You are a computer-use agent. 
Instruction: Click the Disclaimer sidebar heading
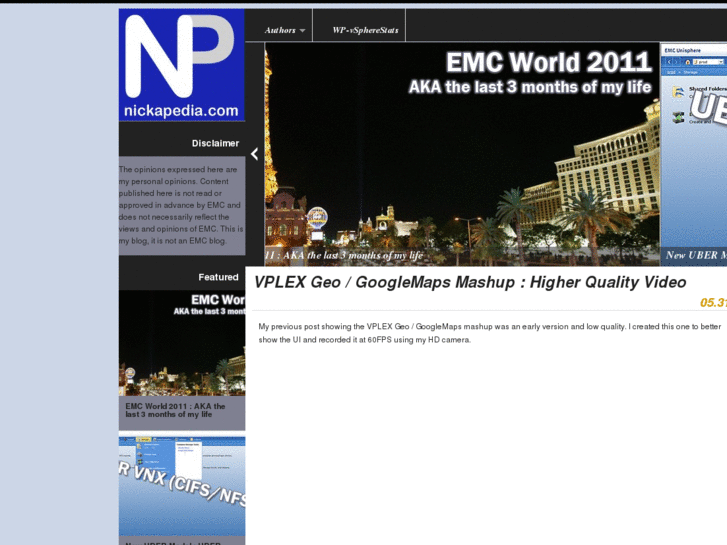(x=216, y=143)
